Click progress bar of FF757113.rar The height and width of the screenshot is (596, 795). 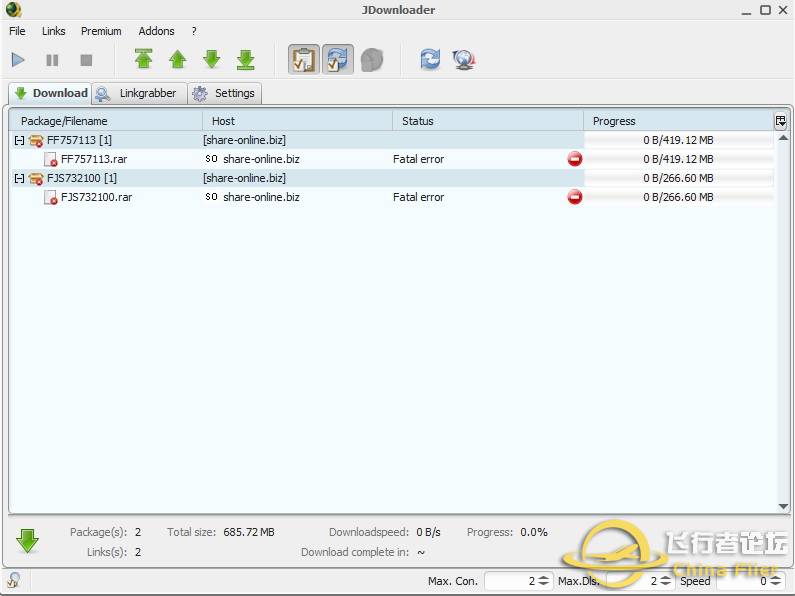(x=678, y=159)
